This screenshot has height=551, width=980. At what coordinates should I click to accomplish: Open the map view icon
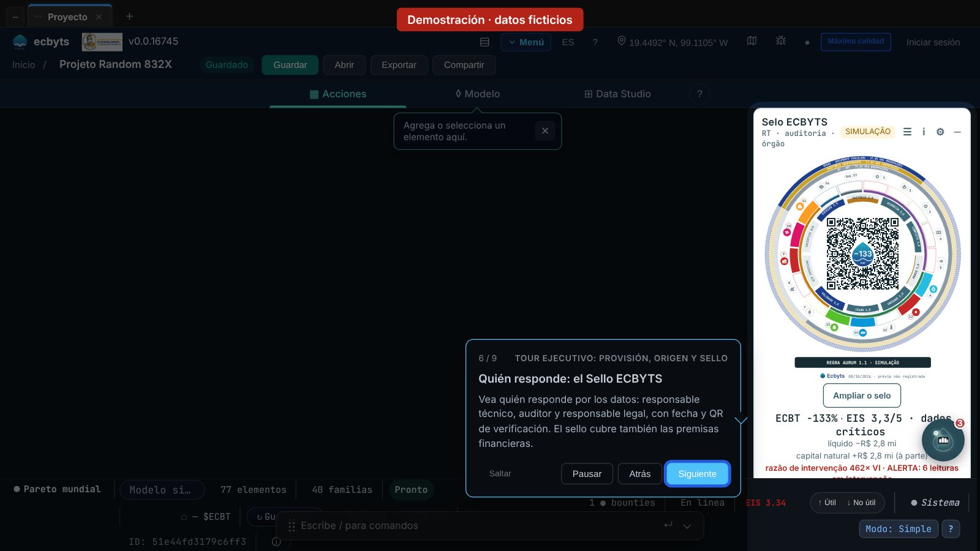click(x=752, y=41)
